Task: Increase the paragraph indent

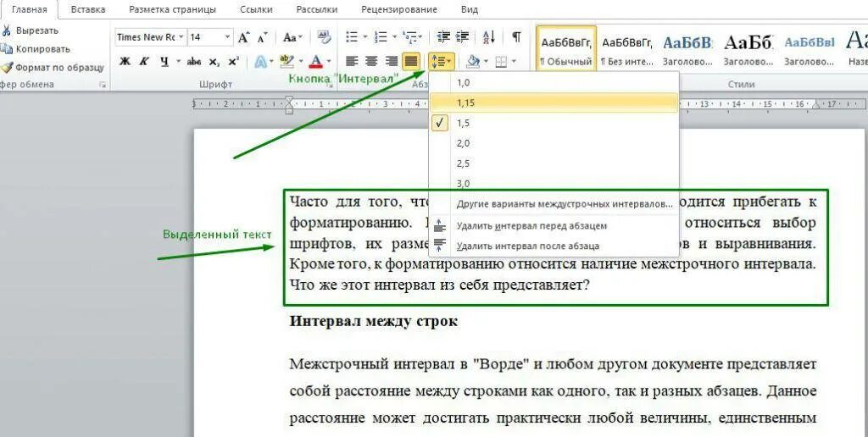Action: (x=462, y=37)
